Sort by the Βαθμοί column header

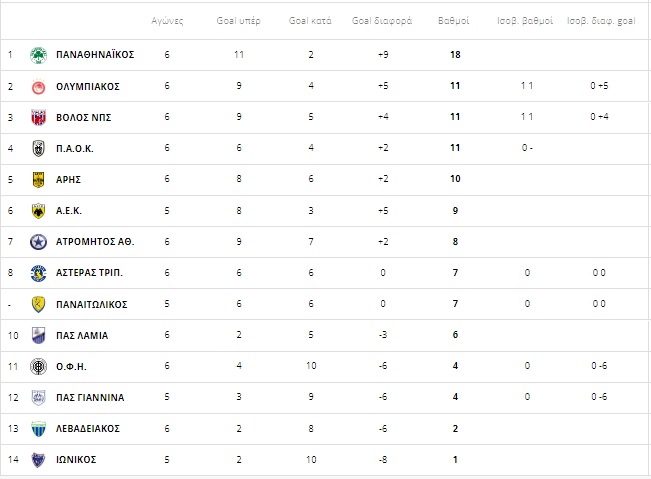coord(454,21)
